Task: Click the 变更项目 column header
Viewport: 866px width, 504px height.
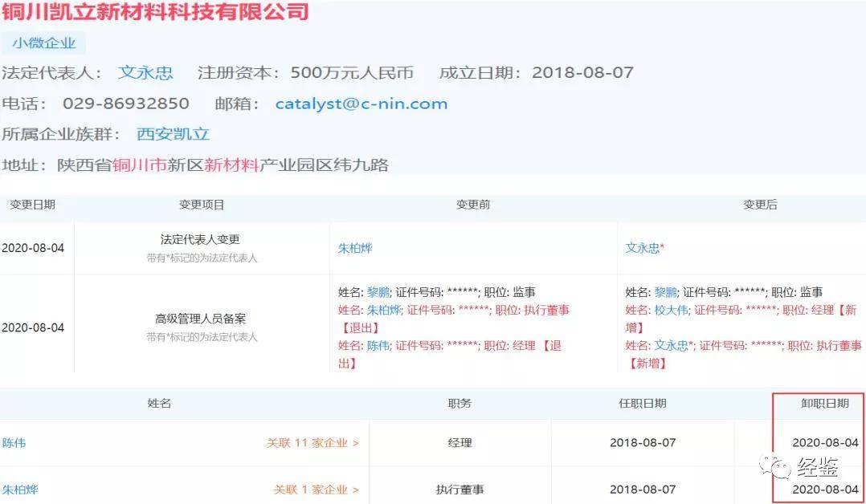Action: pyautogui.click(x=202, y=205)
